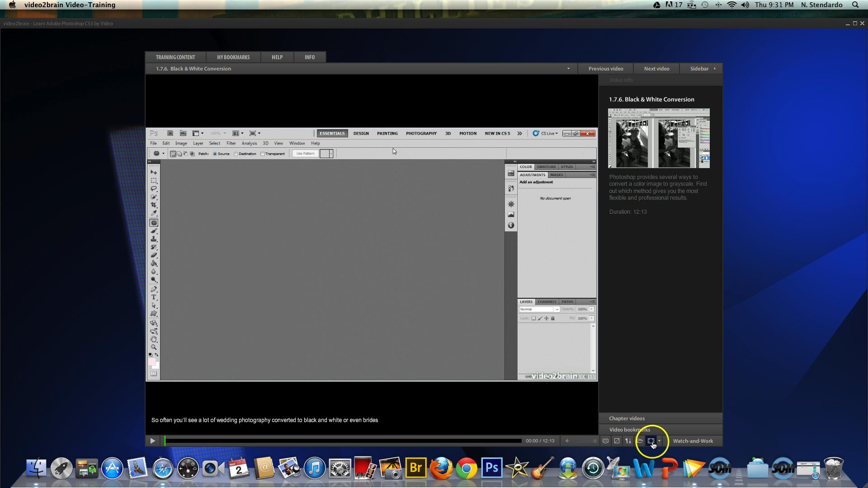The width and height of the screenshot is (868, 488).
Task: Click the Watch-and-Work button
Action: point(693,441)
